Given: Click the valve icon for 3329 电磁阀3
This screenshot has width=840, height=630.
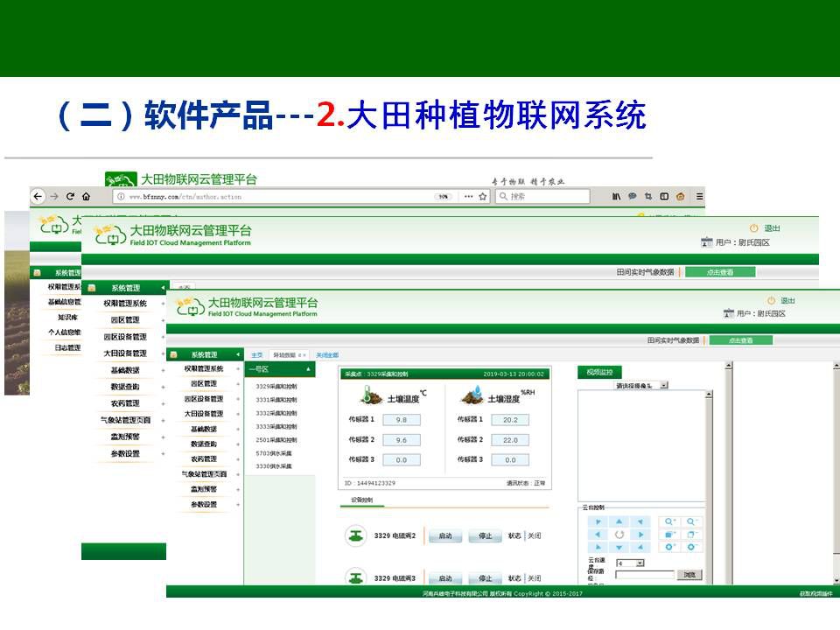Looking at the screenshot, I should (x=356, y=577).
